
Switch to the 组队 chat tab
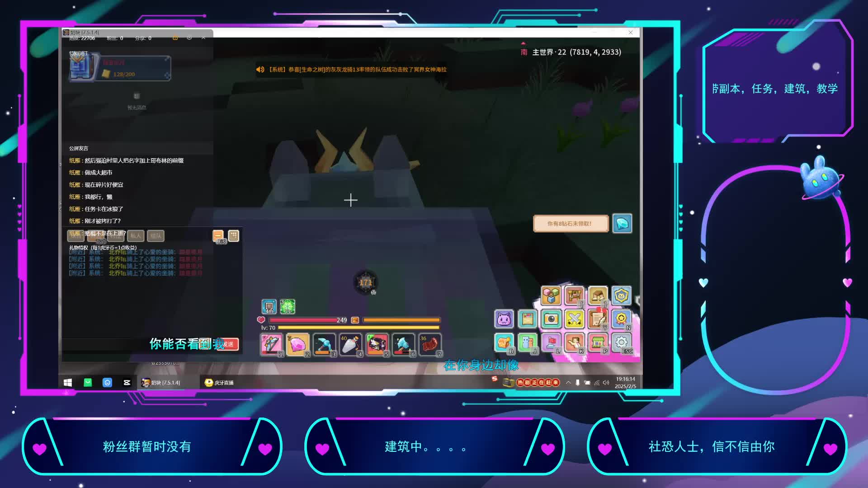coord(156,236)
